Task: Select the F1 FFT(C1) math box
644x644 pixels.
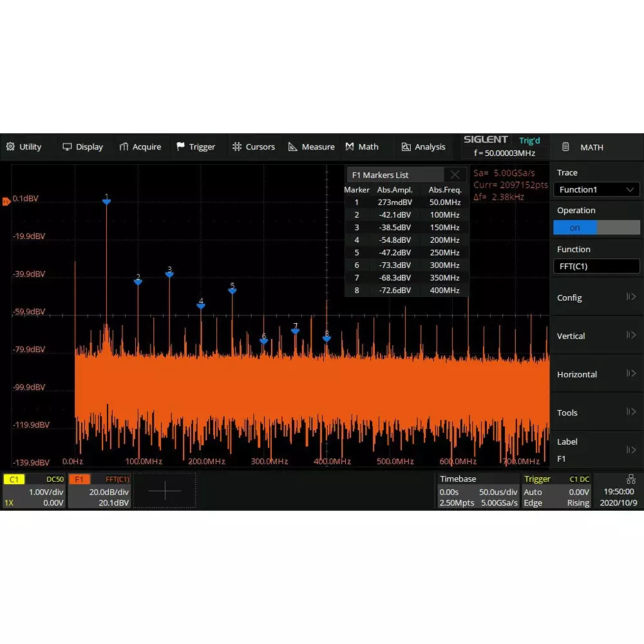Action: click(x=99, y=491)
